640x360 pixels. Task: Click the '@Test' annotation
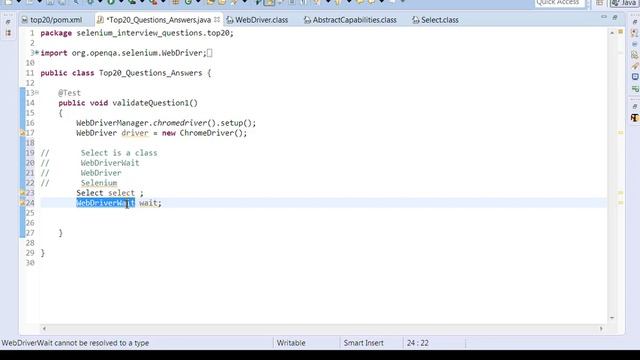(69, 93)
